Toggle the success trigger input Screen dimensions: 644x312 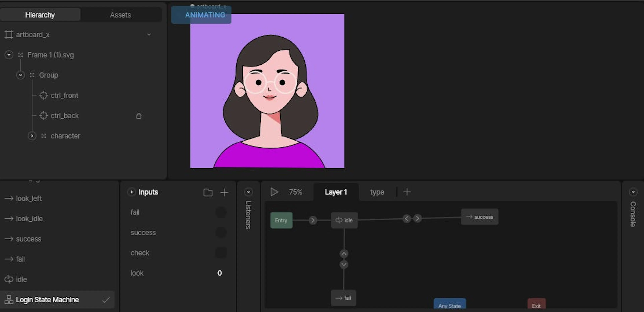(x=221, y=232)
